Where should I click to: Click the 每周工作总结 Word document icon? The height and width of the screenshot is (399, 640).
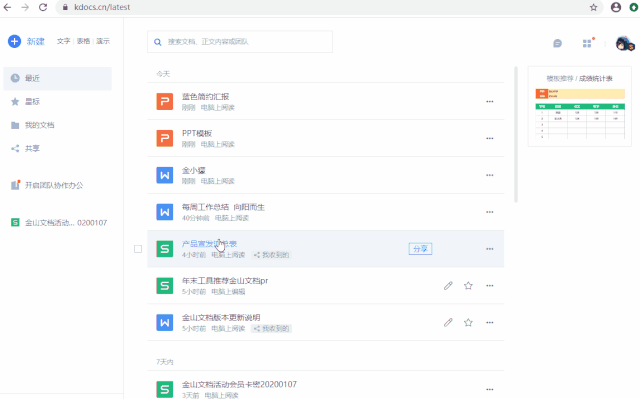point(165,212)
